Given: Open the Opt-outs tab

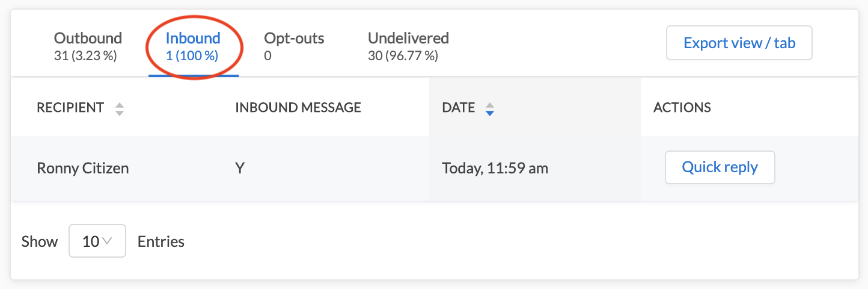Looking at the screenshot, I should [x=294, y=46].
